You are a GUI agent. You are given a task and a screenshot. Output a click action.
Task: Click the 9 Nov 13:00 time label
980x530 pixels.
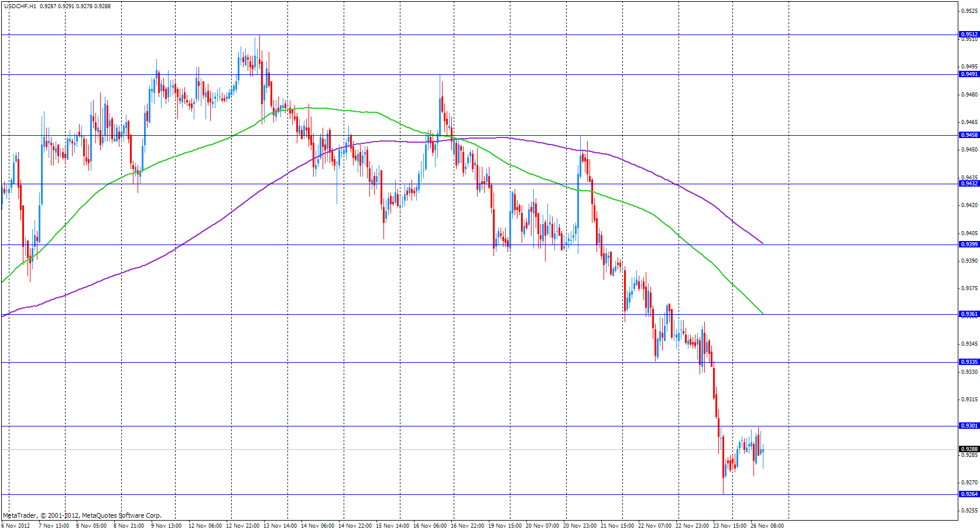point(166,526)
